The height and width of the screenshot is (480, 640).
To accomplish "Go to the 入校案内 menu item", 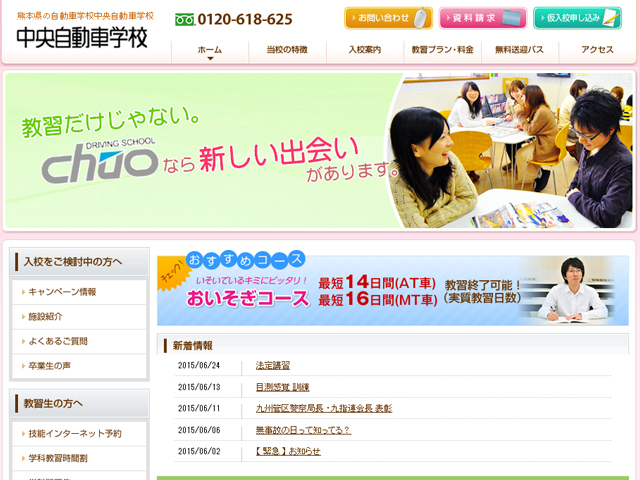I will tap(364, 50).
